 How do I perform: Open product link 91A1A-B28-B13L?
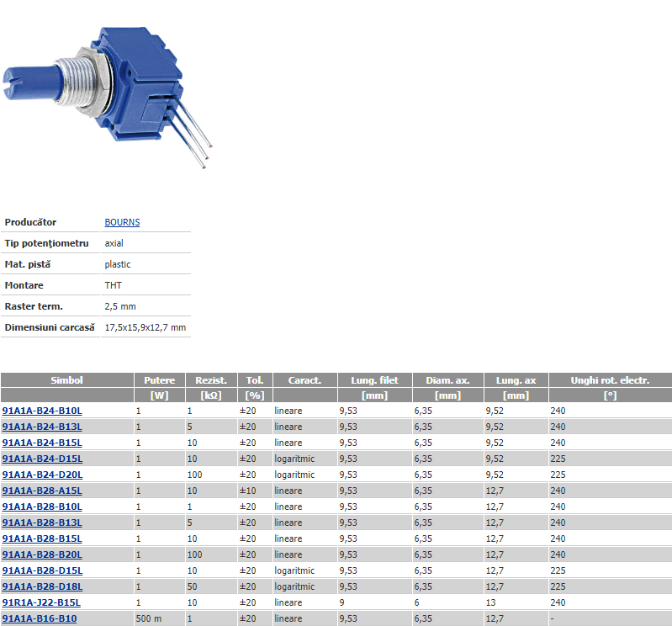pyautogui.click(x=42, y=523)
